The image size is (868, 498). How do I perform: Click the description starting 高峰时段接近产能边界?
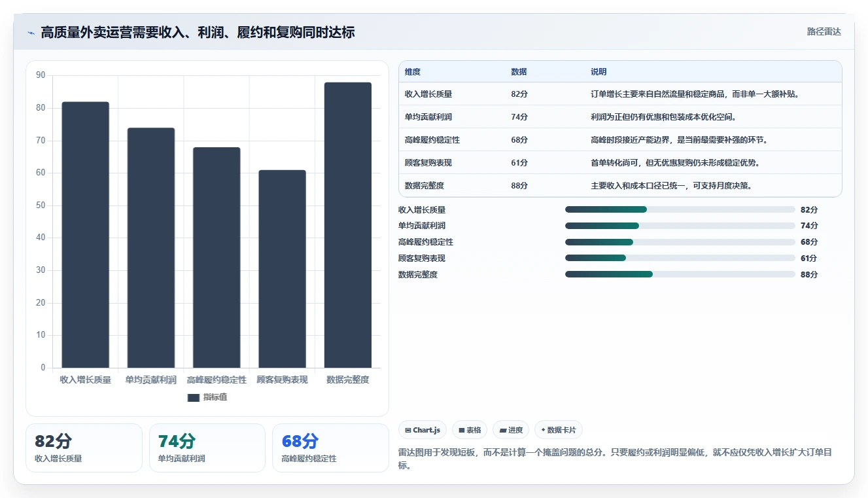point(679,140)
